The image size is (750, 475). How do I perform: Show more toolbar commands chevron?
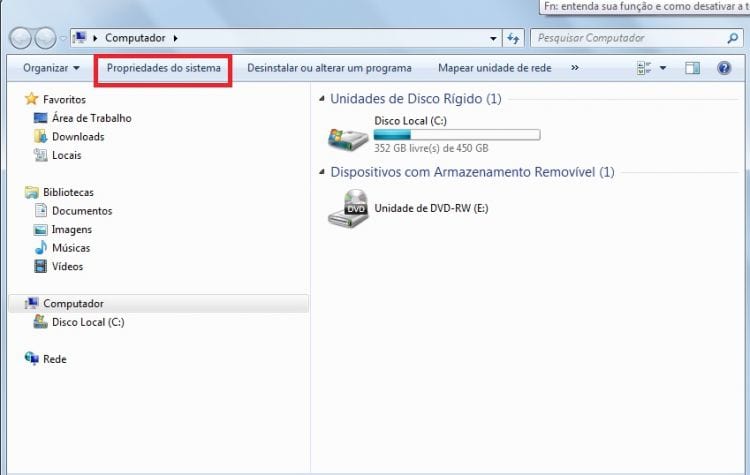[x=574, y=68]
